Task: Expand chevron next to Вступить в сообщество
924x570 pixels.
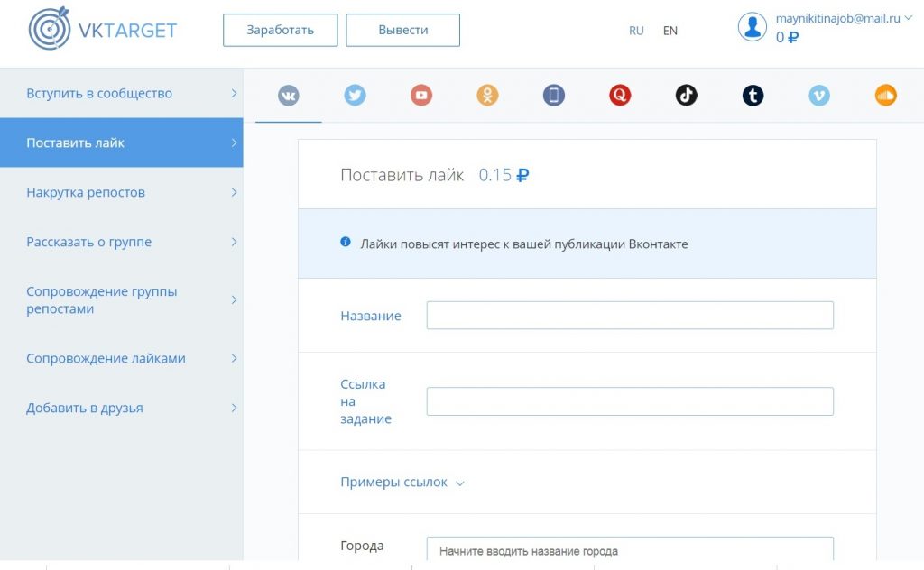Action: click(234, 93)
